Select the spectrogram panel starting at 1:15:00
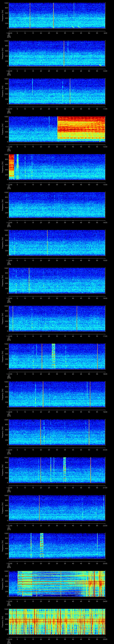This screenshot has width=114, height=644. point(57,281)
